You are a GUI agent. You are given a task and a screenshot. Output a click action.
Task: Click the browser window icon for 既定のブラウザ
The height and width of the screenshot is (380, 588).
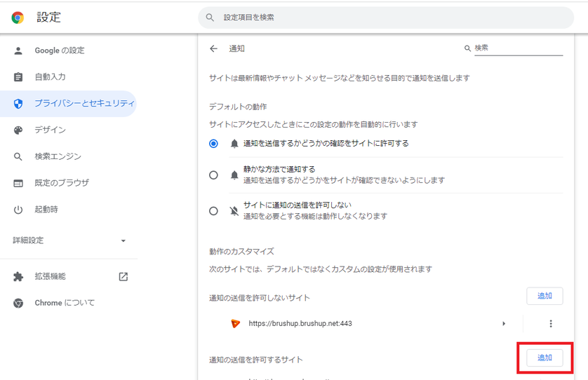click(18, 183)
